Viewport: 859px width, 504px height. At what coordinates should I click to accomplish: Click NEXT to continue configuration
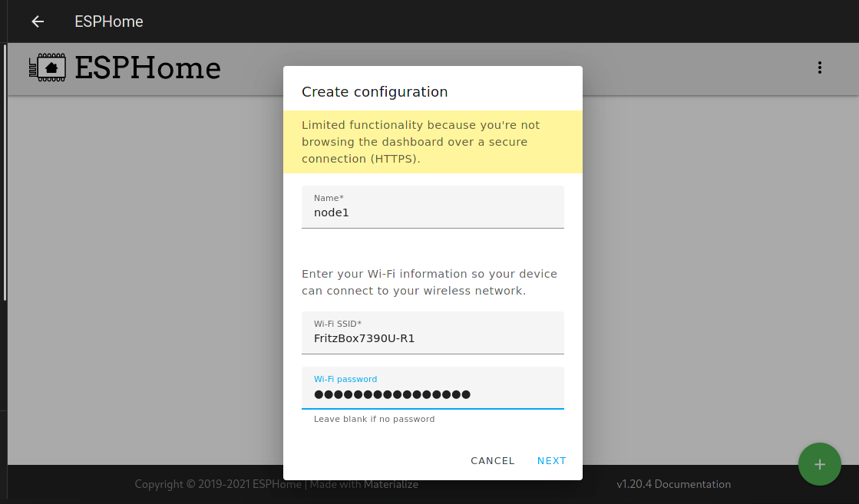pos(551,461)
